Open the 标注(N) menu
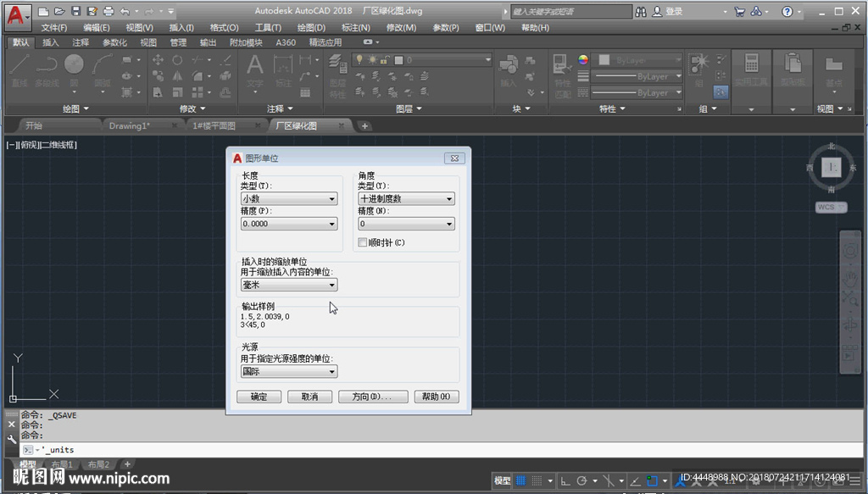This screenshot has height=494, width=868. point(356,28)
